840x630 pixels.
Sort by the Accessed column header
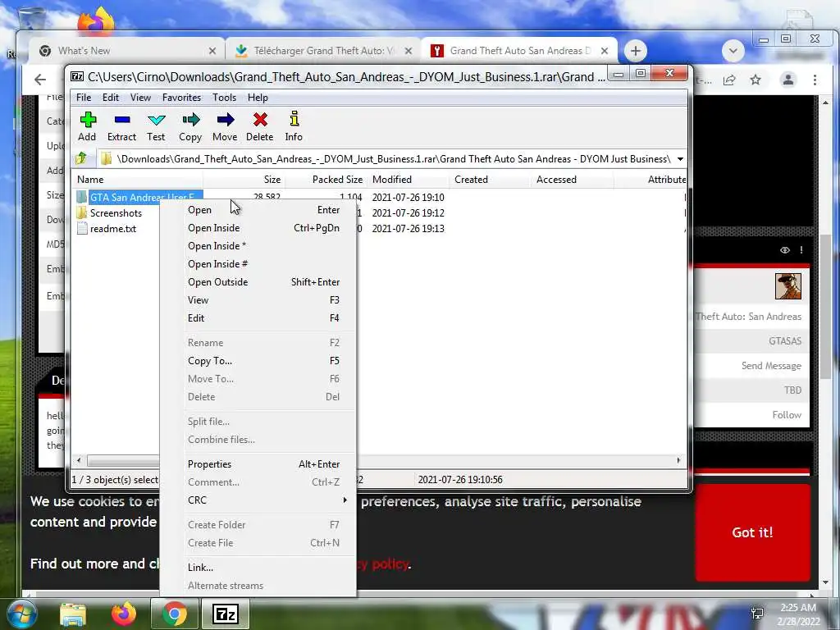(573, 180)
